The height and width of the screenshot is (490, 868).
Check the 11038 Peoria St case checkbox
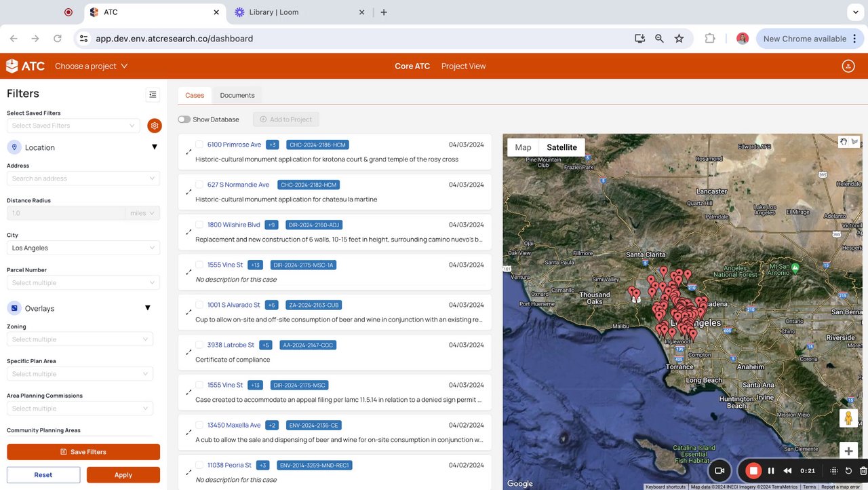tap(199, 465)
